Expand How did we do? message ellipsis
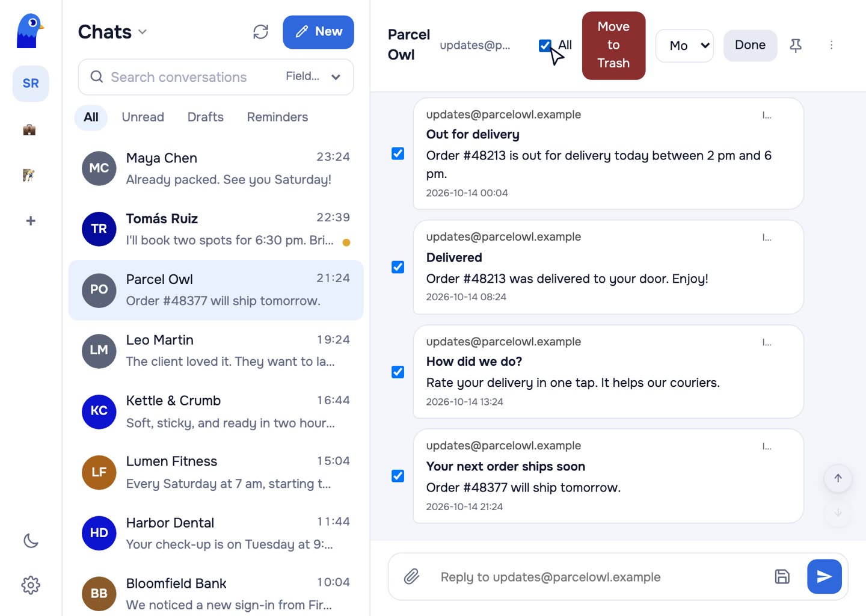Image resolution: width=866 pixels, height=616 pixels. pyautogui.click(x=767, y=342)
